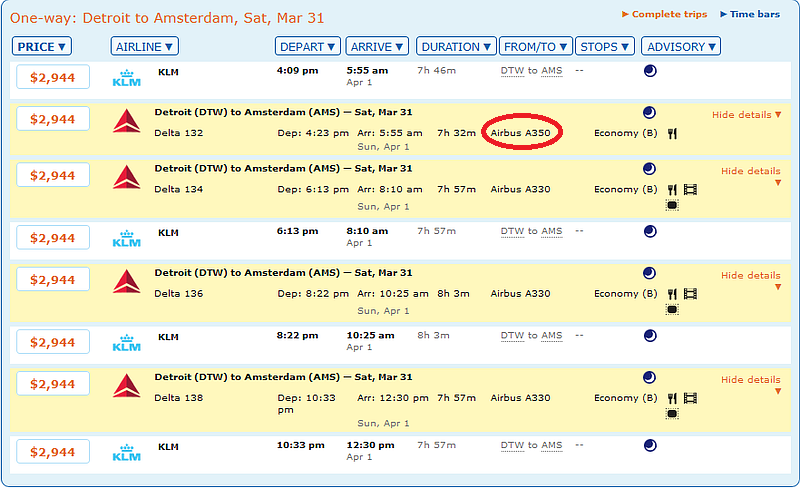The width and height of the screenshot is (800, 489).
Task: Click the movie film icon for Delta 134
Action: (x=690, y=190)
